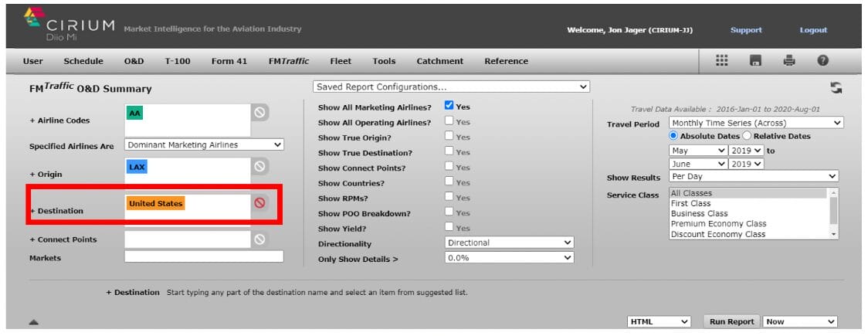The height and width of the screenshot is (336, 868).
Task: Clear the Destination United States entry
Action: click(260, 203)
